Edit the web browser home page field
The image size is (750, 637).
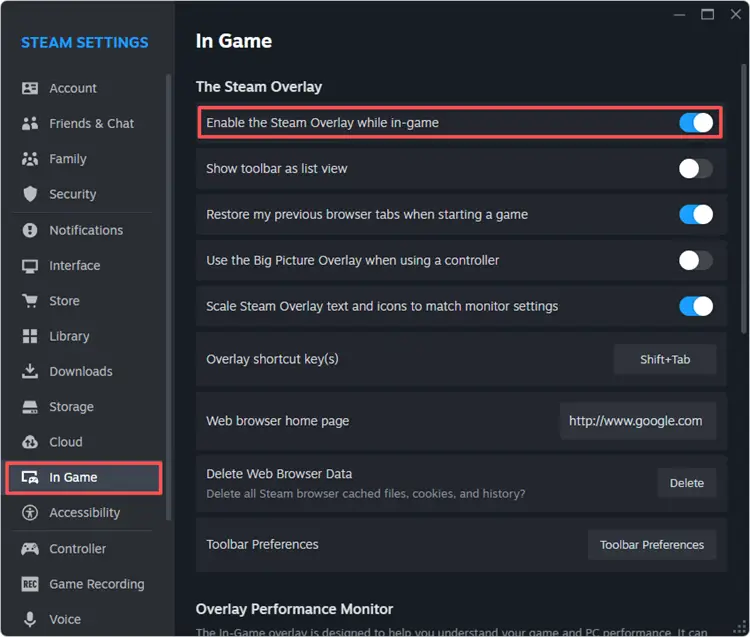coord(638,421)
